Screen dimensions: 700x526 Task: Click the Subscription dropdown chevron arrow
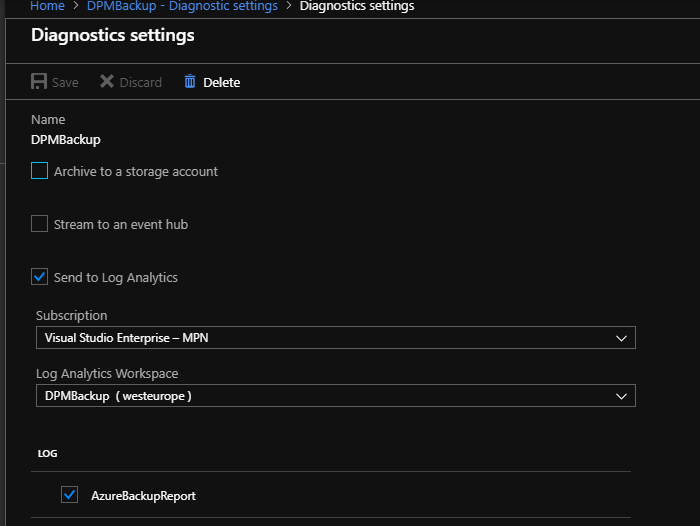point(621,338)
